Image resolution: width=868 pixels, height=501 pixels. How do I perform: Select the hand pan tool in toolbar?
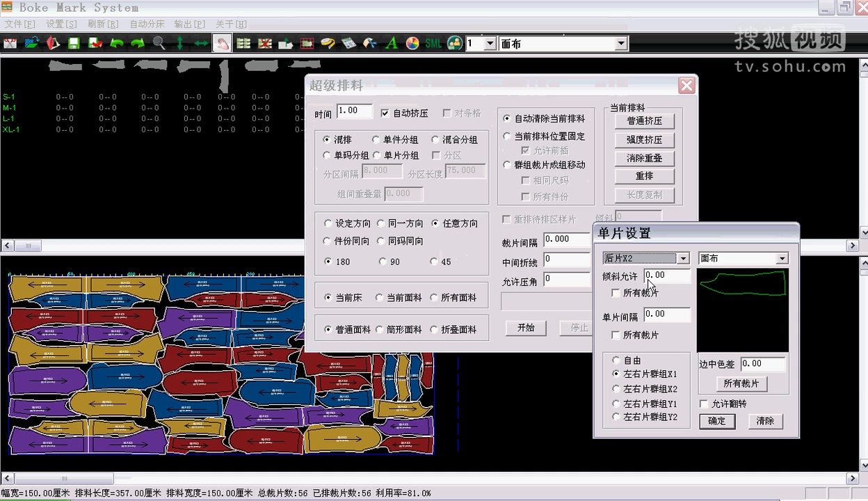click(x=222, y=43)
